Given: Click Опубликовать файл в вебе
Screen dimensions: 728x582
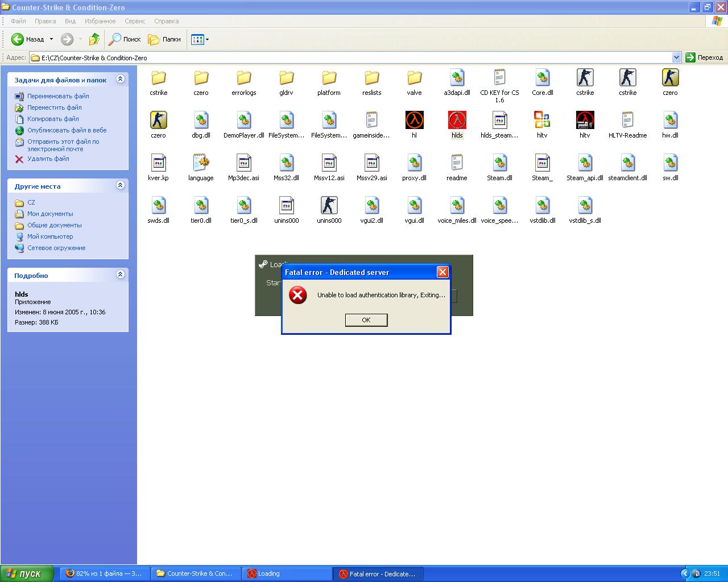Looking at the screenshot, I should [x=67, y=130].
